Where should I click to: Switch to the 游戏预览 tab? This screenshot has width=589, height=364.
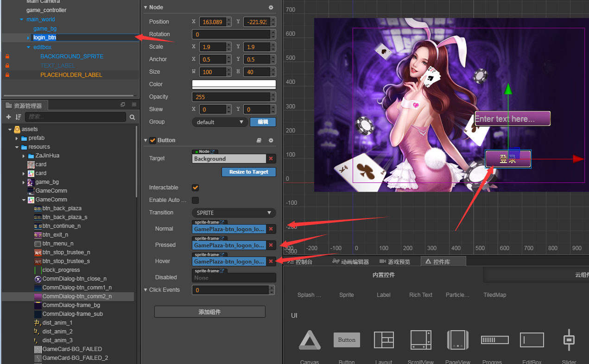pos(395,262)
